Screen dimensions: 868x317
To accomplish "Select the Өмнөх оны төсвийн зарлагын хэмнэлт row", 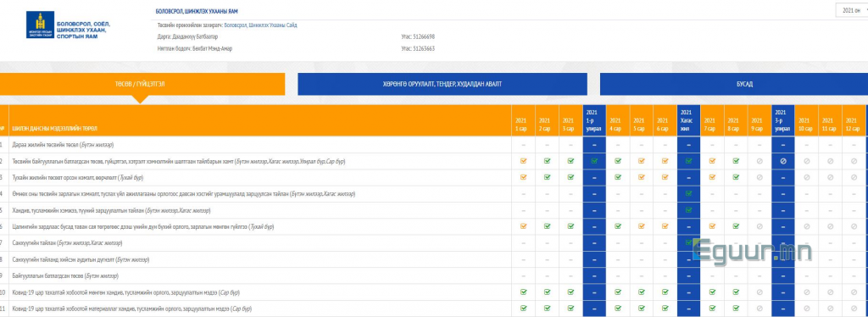I will [184, 193].
